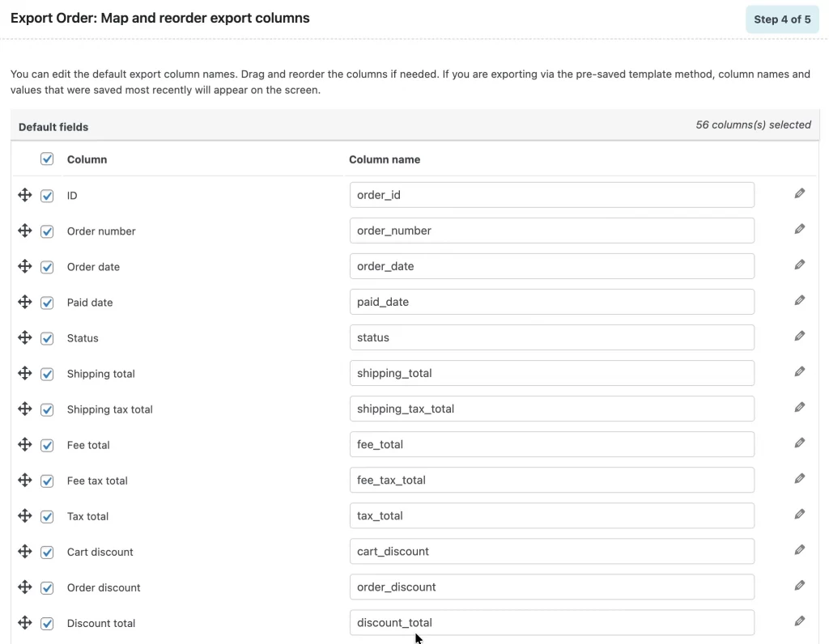Viewport: 829px width, 644px height.
Task: Uncheck the Order date column checkbox
Action: [x=47, y=267]
